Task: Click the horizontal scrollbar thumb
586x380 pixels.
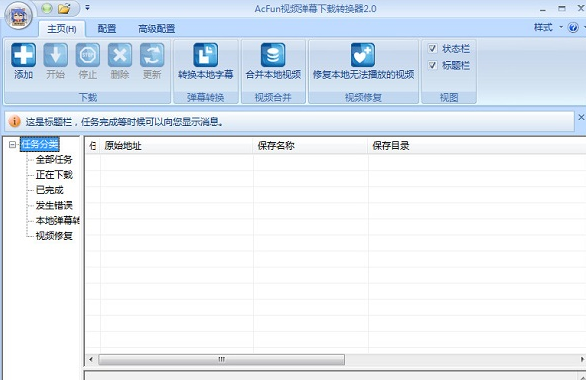Action: pyautogui.click(x=221, y=359)
